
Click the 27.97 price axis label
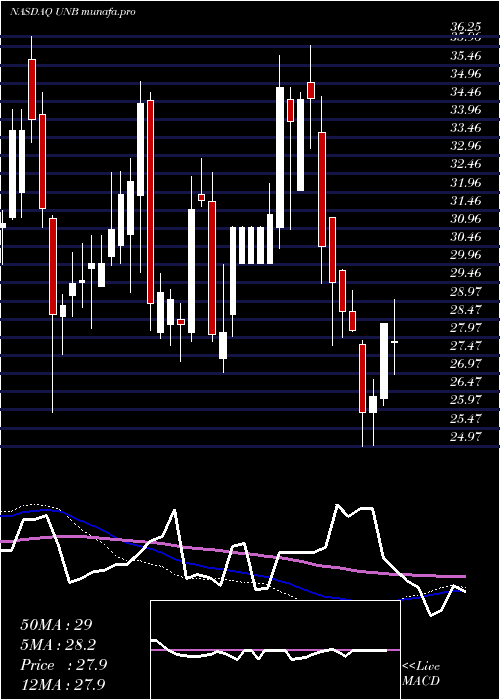[x=466, y=328]
